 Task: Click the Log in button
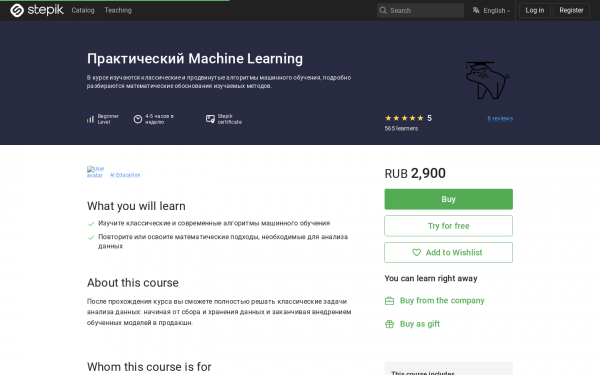coord(535,10)
